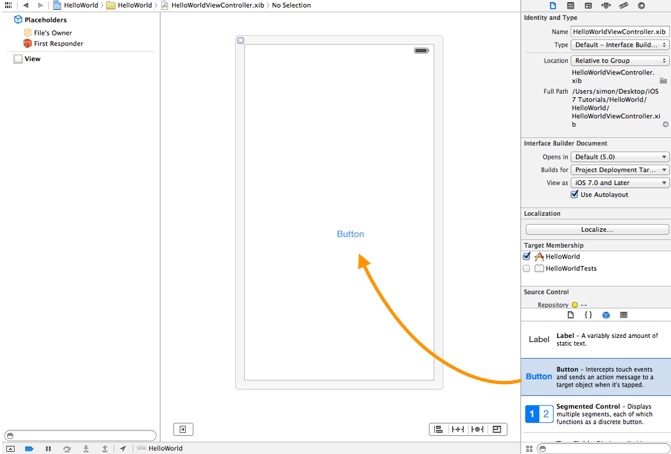This screenshot has height=454, width=671.
Task: Click the pause execution icon
Action: [x=48, y=449]
